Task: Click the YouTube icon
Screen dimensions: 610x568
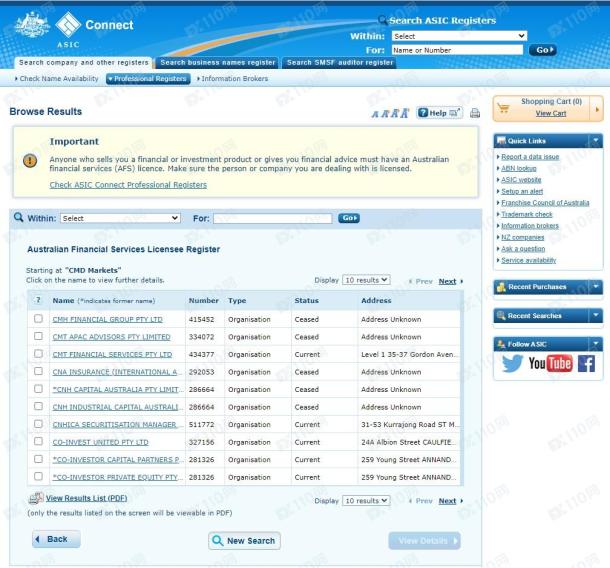Action: click(x=550, y=363)
